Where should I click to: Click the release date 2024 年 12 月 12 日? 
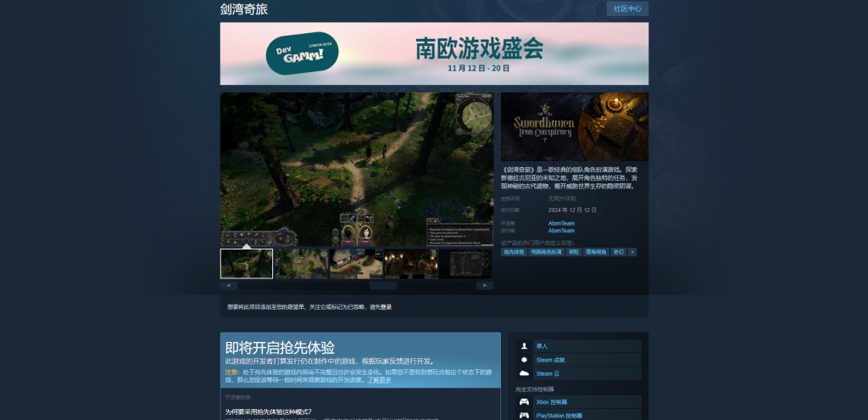(572, 210)
